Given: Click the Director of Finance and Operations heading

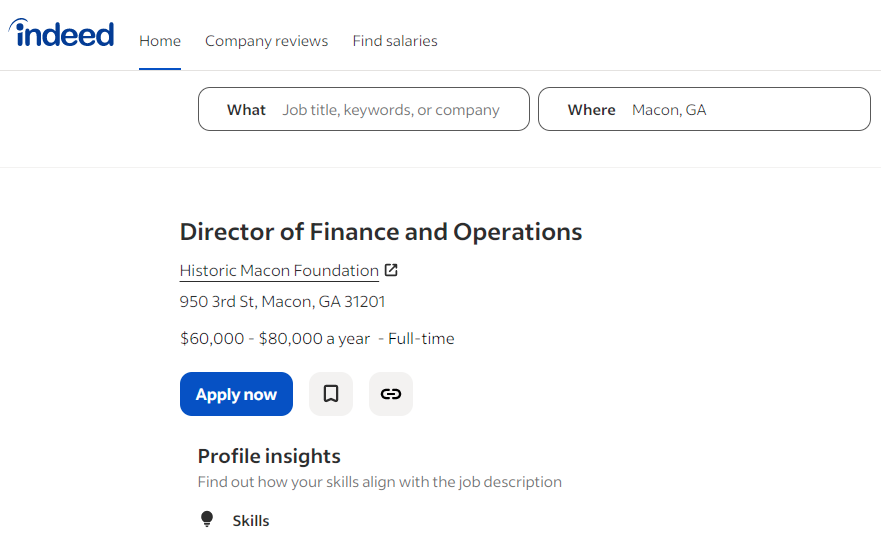Looking at the screenshot, I should [381, 232].
